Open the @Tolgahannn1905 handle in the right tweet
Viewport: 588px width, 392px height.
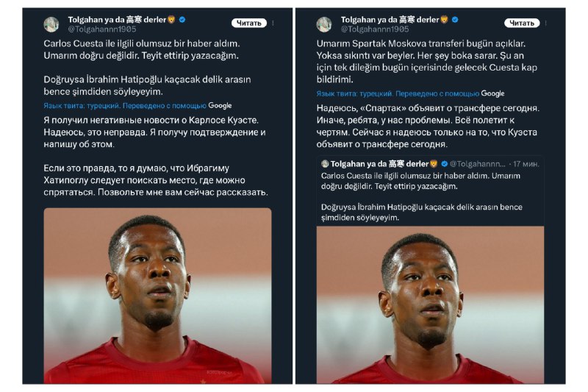coord(375,29)
